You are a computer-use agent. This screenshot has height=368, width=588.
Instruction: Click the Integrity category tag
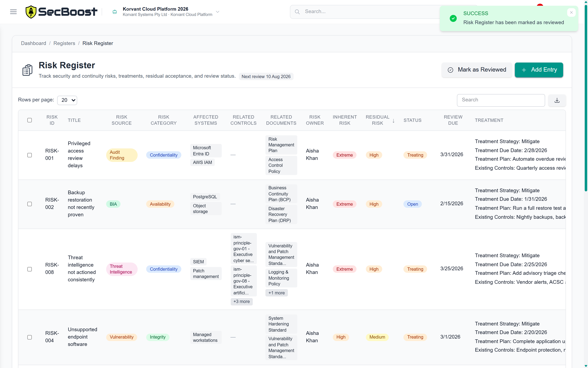[x=158, y=337]
